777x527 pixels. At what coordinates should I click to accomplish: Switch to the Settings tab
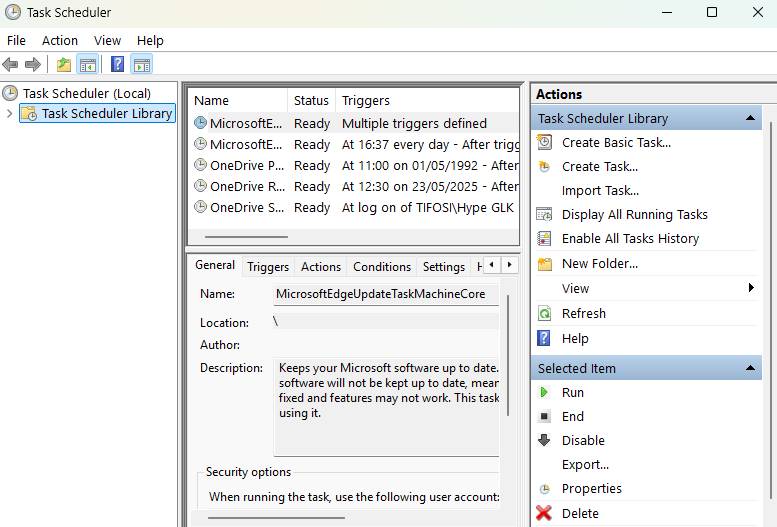pyautogui.click(x=444, y=267)
